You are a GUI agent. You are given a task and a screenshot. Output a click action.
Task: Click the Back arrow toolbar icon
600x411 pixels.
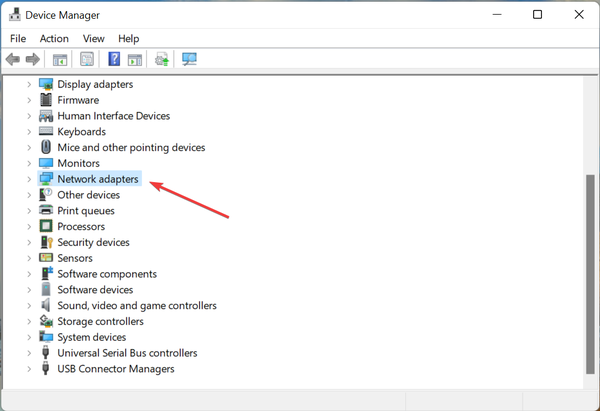click(x=13, y=60)
